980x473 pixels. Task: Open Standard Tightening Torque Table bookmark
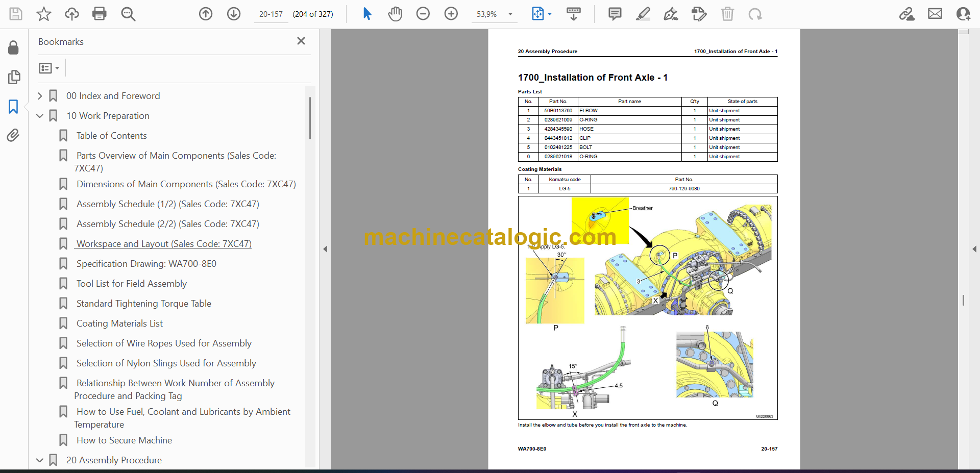coord(143,304)
